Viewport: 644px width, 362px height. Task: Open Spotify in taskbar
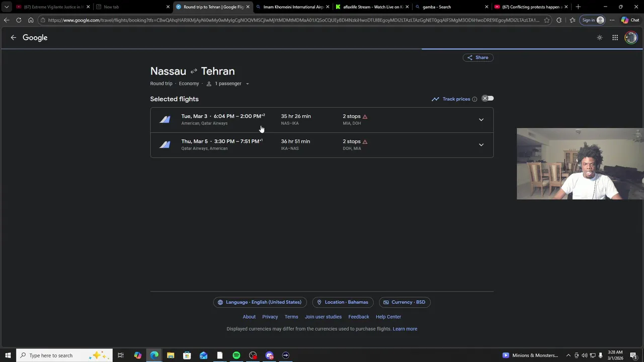tap(236, 355)
